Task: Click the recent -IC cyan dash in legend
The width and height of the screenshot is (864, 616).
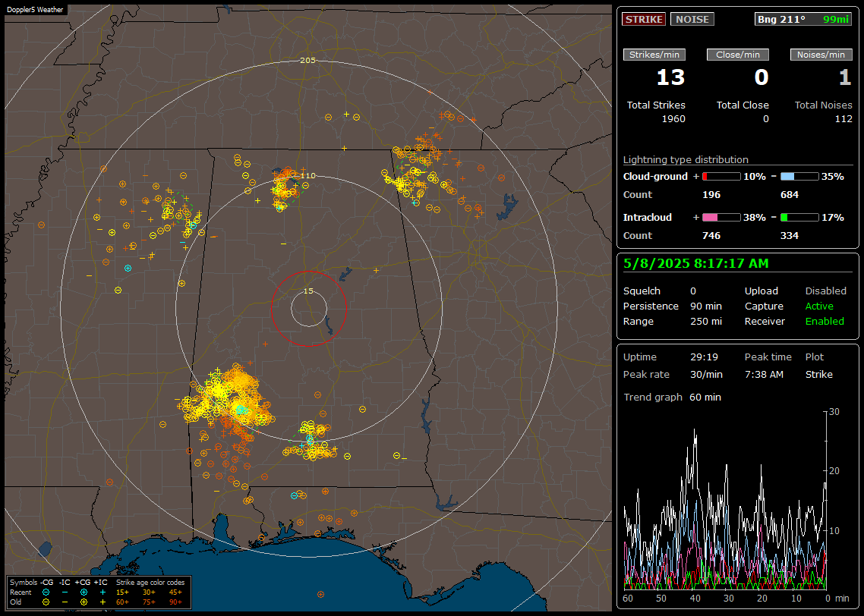Action: click(x=65, y=592)
